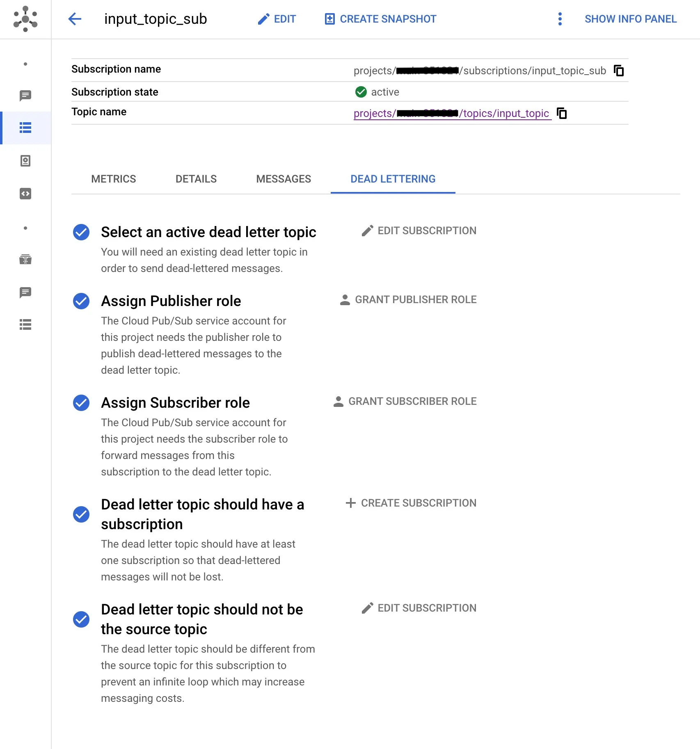700x749 pixels.
Task: Switch to the Metrics tab
Action: pos(113,179)
